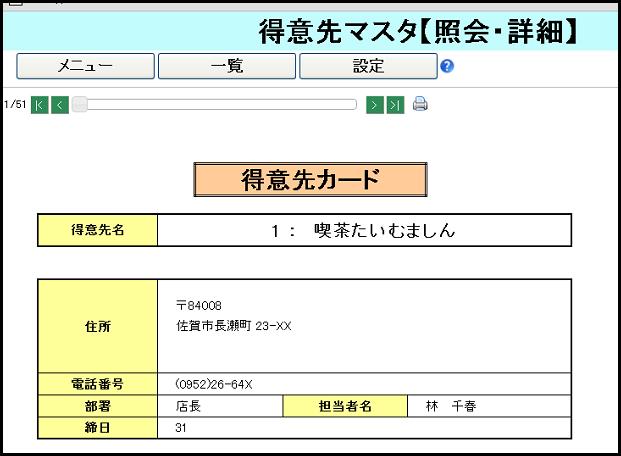Open the メニュー menu button

point(86,67)
